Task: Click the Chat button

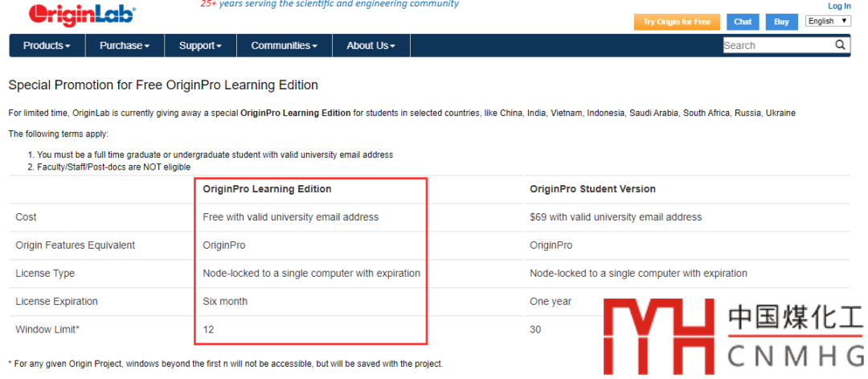Action: pos(743,22)
